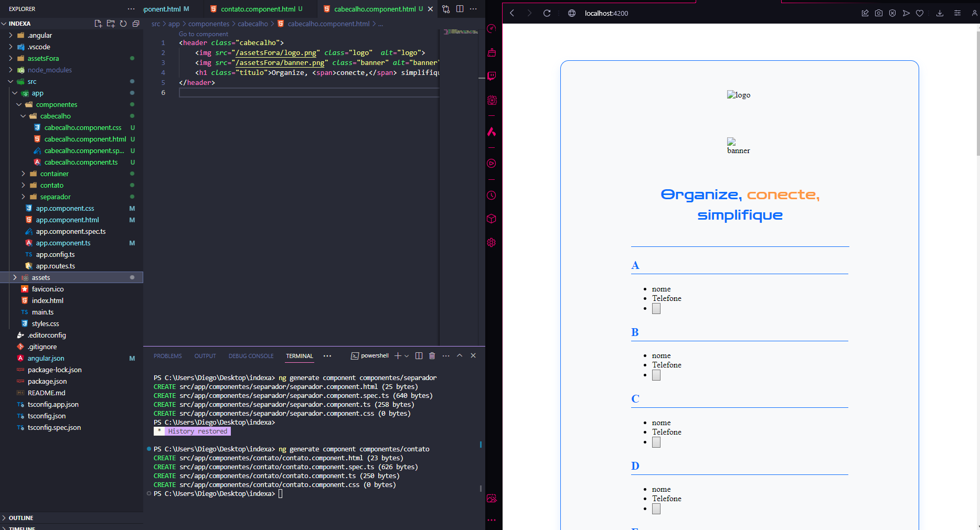
Task: Expand the assetsFora folder
Action: (x=10, y=58)
